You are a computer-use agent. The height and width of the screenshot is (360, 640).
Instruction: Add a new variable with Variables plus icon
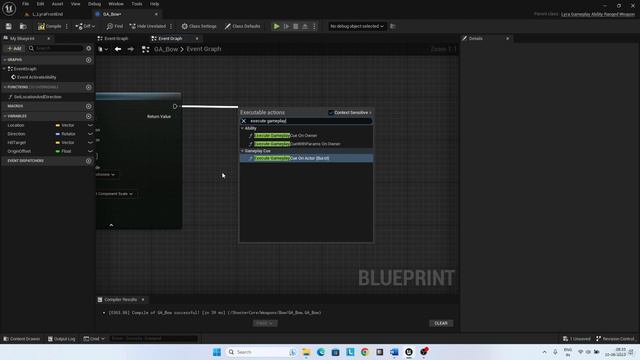(x=89, y=116)
